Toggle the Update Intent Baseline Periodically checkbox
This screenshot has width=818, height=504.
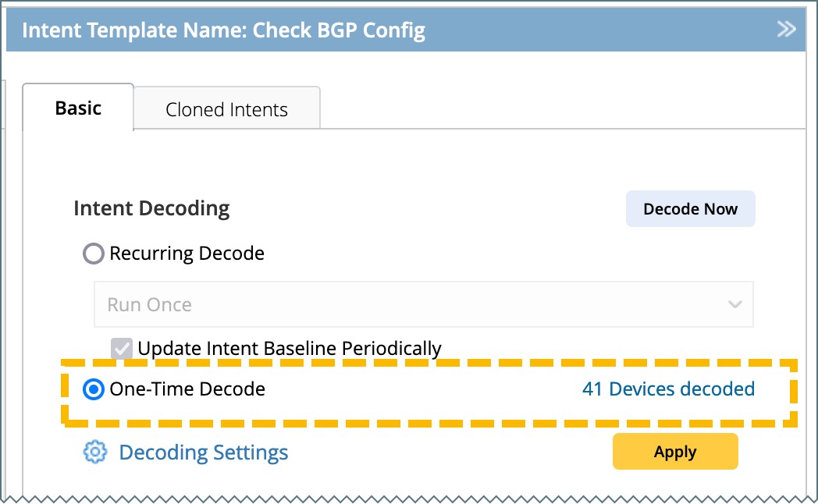122,348
